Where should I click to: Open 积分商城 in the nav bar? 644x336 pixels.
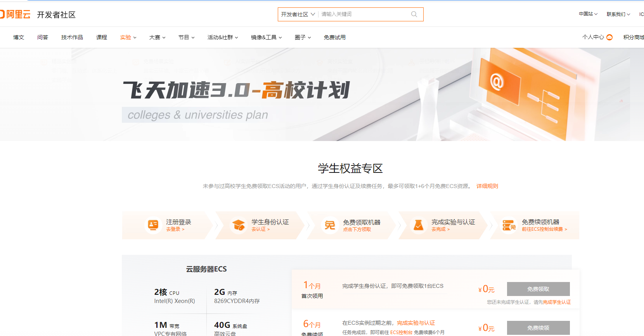point(634,37)
